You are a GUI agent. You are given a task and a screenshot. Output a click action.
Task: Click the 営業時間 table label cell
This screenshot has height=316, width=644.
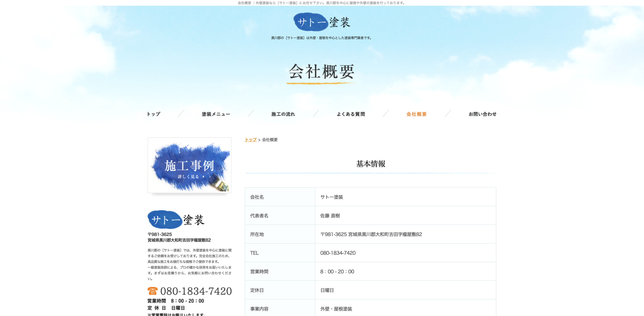click(x=280, y=272)
